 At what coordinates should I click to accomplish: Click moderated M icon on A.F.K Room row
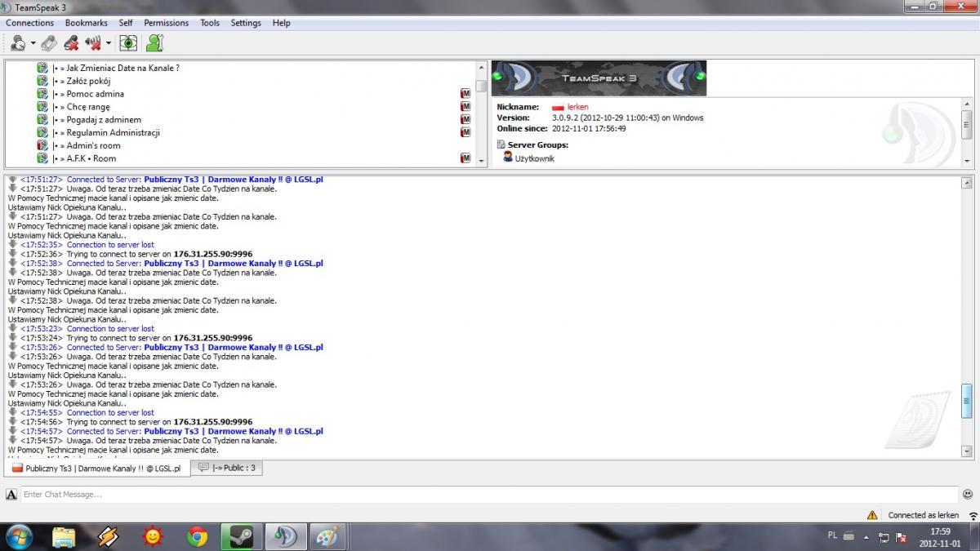coord(465,158)
